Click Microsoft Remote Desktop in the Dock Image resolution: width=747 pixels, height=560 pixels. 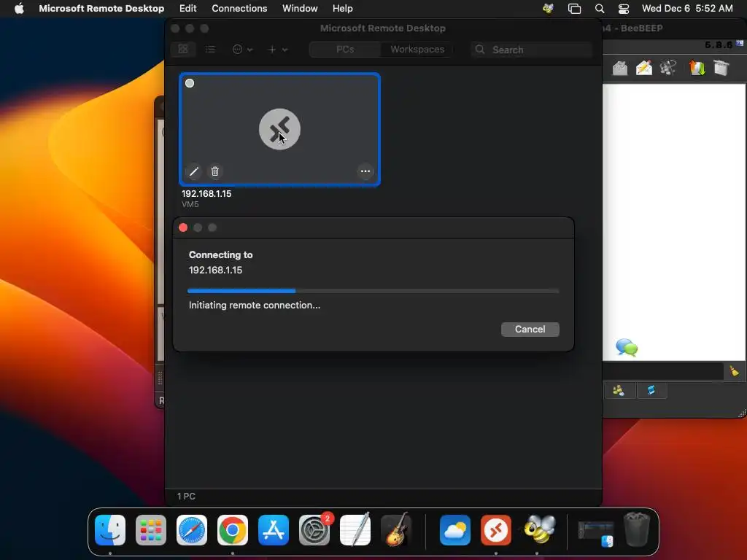coord(496,530)
